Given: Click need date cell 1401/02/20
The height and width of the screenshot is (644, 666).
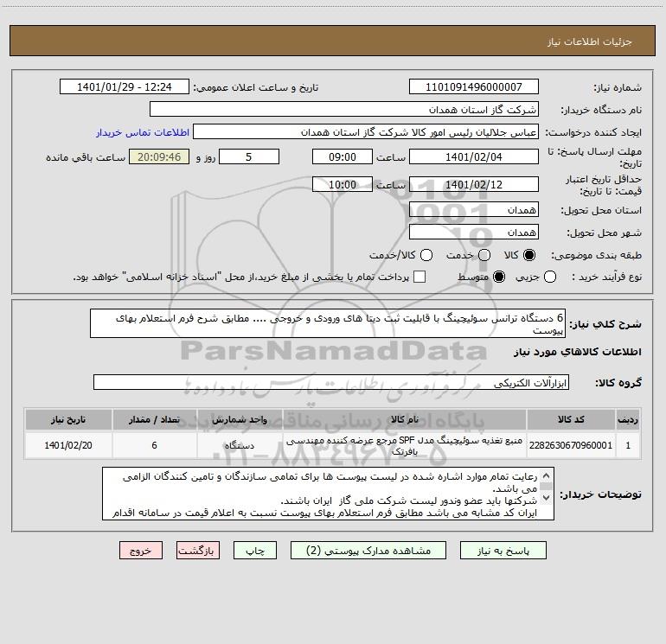Looking at the screenshot, I should pyautogui.click(x=68, y=445).
